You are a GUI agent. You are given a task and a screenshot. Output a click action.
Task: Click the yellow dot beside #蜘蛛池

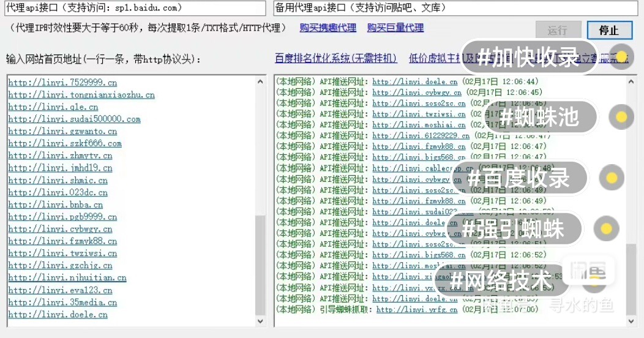(621, 117)
